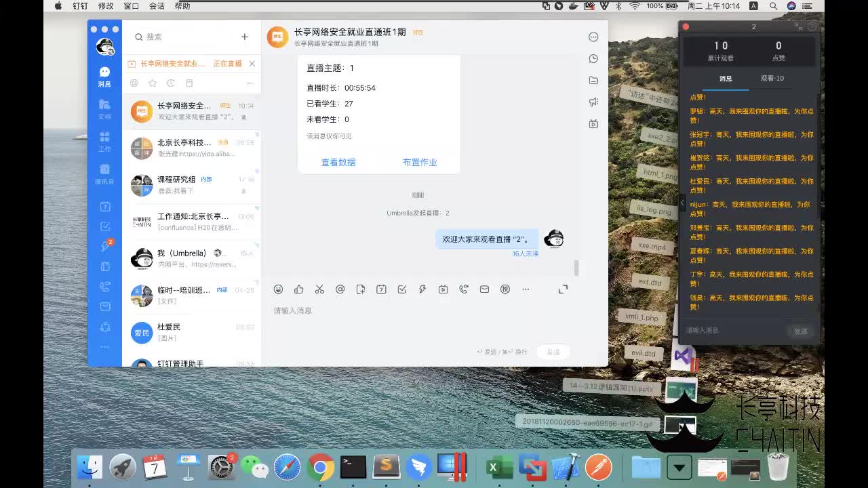Screen dimensions: 868x488
Task: Open the Contacts (通讯录) sidebar section
Action: tap(104, 174)
